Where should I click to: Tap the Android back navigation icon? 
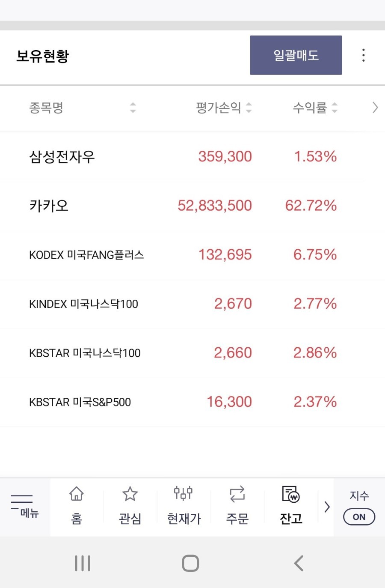click(299, 563)
